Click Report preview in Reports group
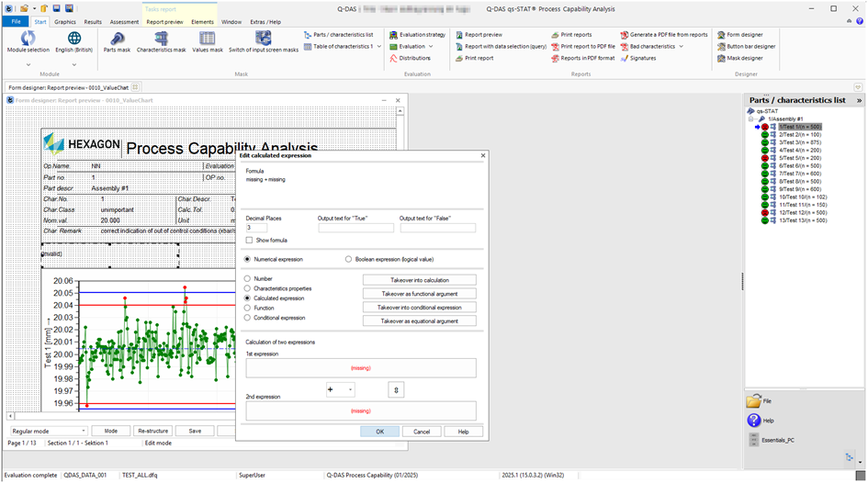The height and width of the screenshot is (483, 868). 479,35
